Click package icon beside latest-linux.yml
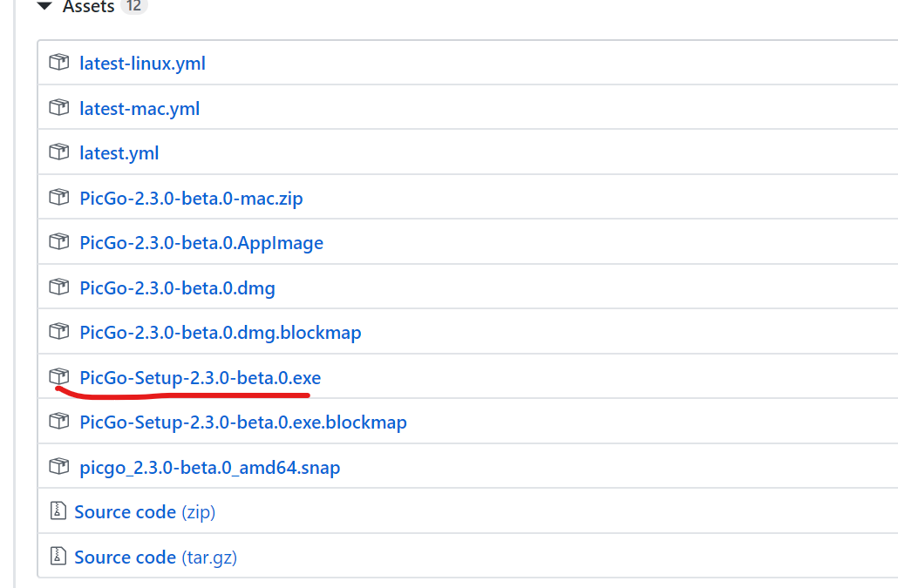 pos(59,62)
